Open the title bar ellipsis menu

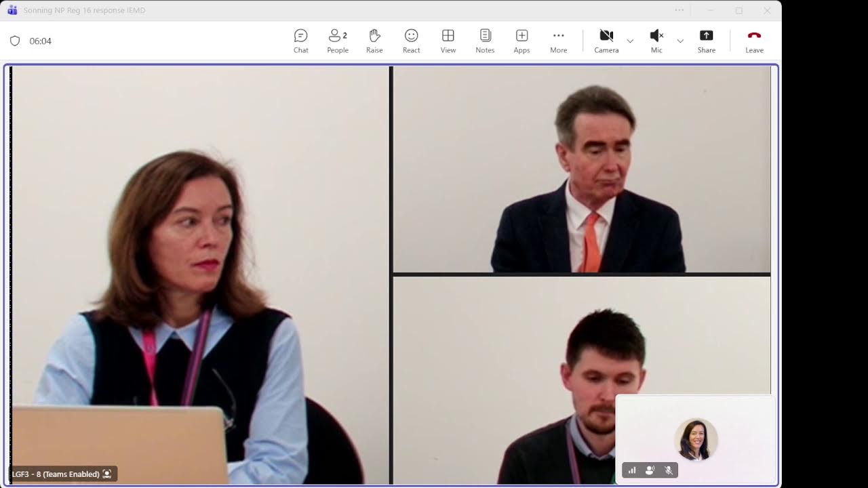[x=679, y=10]
